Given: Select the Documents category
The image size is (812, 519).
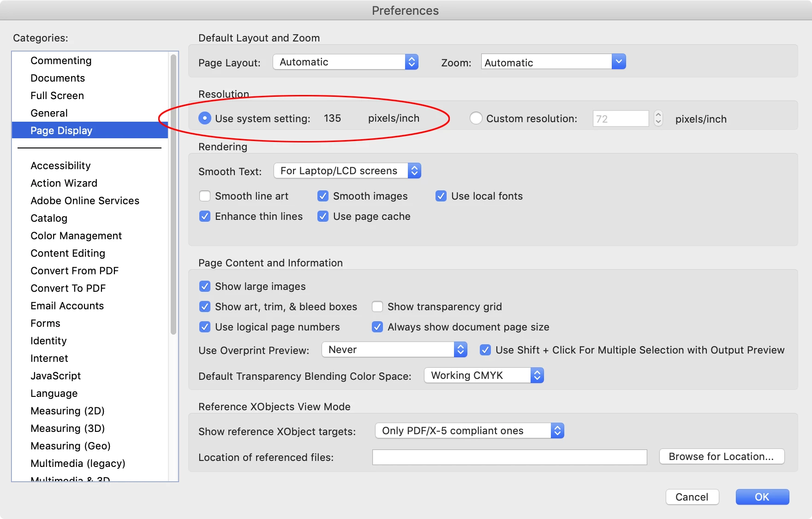Looking at the screenshot, I should point(90,78).
